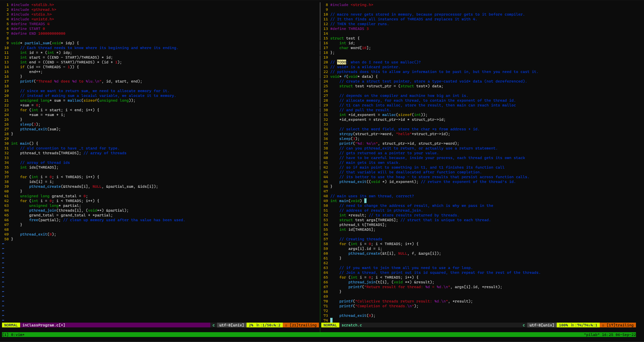Click the strcpy(struct_ptr->word line
Screen dimensions: 644x342
click(395, 134)
